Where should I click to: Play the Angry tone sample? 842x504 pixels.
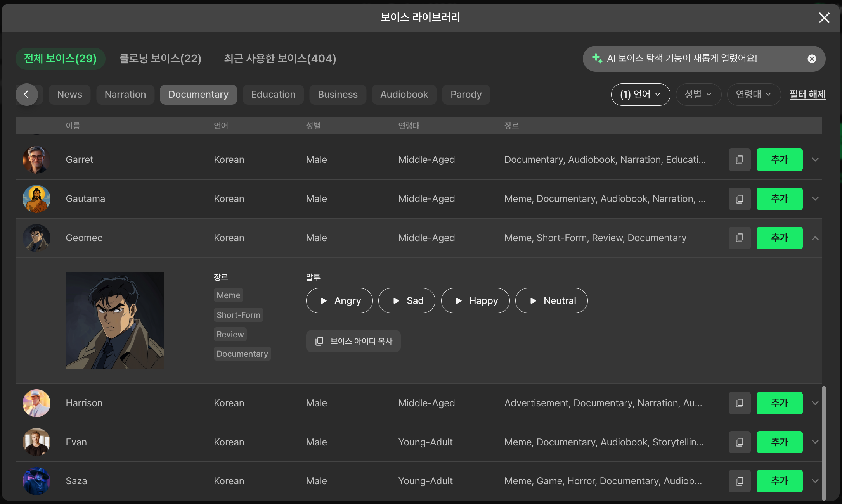[339, 301]
